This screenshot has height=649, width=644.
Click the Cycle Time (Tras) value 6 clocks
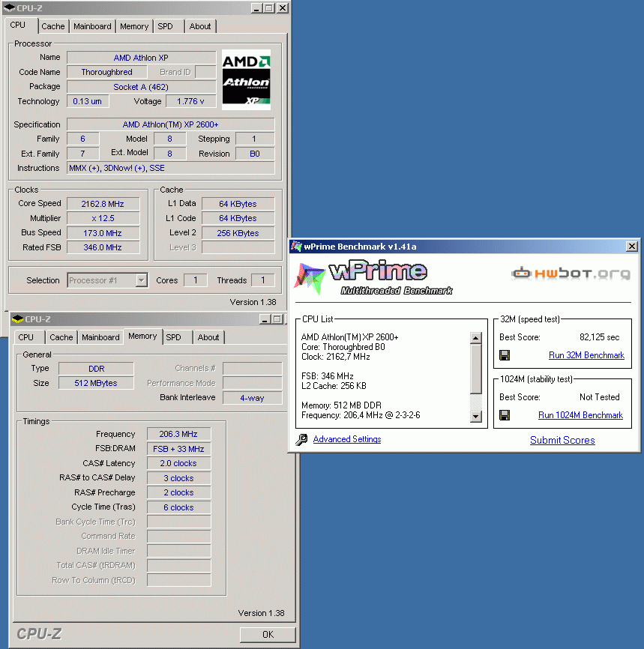[x=179, y=507]
